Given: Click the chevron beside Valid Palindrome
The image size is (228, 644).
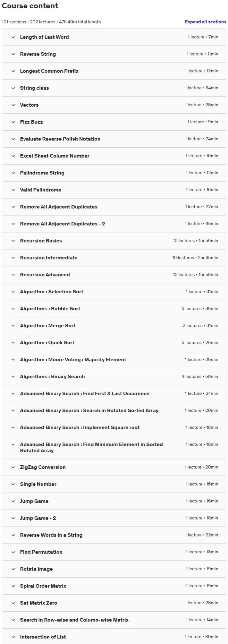Looking at the screenshot, I should point(13,190).
